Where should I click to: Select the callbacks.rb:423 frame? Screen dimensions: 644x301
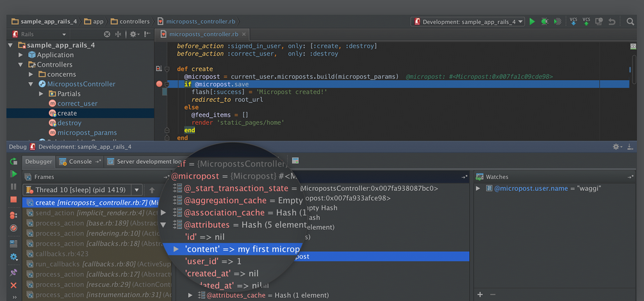(x=97, y=254)
